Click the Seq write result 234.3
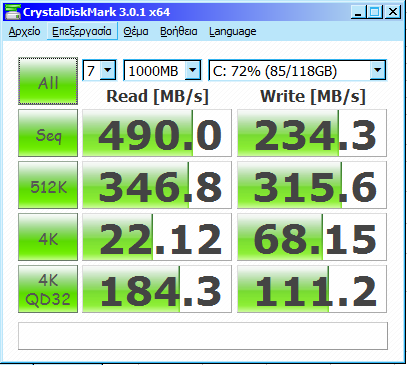Image resolution: width=407 pixels, height=365 pixels. [x=312, y=133]
